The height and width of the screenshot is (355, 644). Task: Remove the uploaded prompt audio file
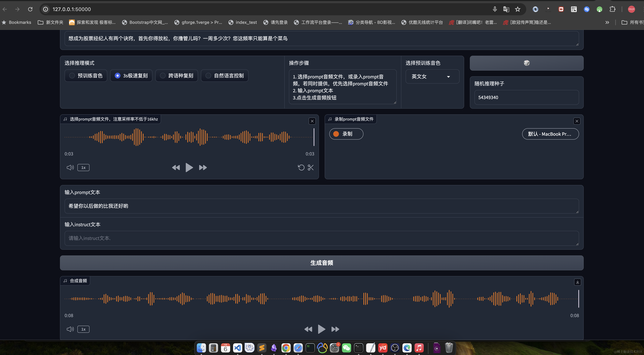coord(312,121)
